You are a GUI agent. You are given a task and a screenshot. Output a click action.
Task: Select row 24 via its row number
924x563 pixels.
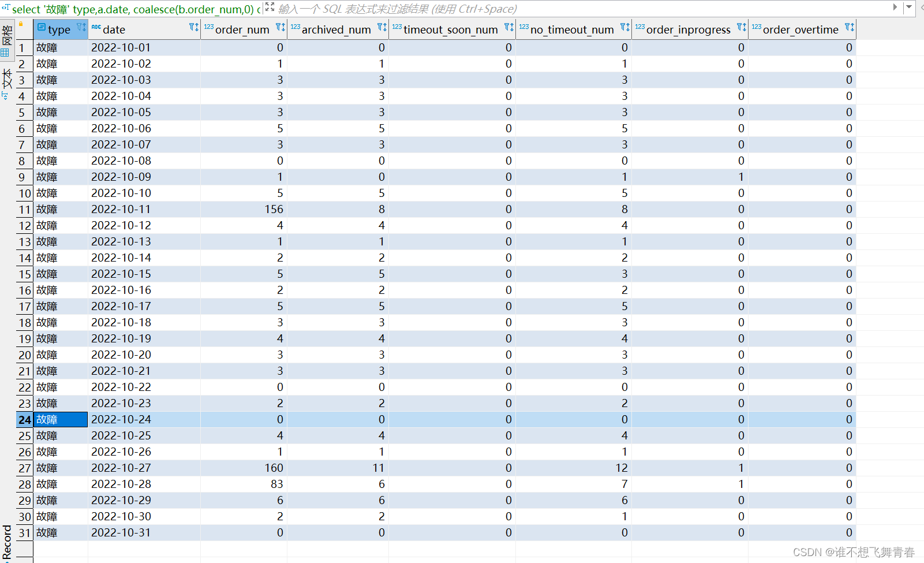click(24, 419)
